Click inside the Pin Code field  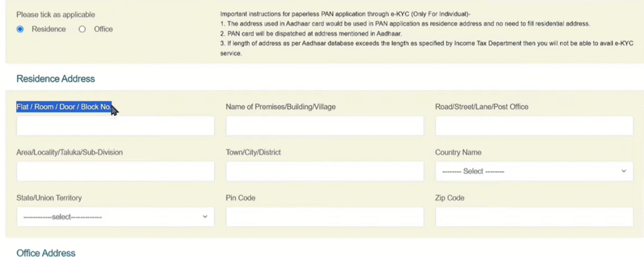[325, 217]
